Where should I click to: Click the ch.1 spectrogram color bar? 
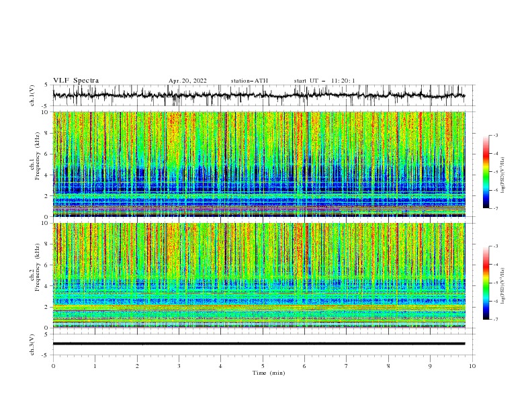(x=486, y=172)
